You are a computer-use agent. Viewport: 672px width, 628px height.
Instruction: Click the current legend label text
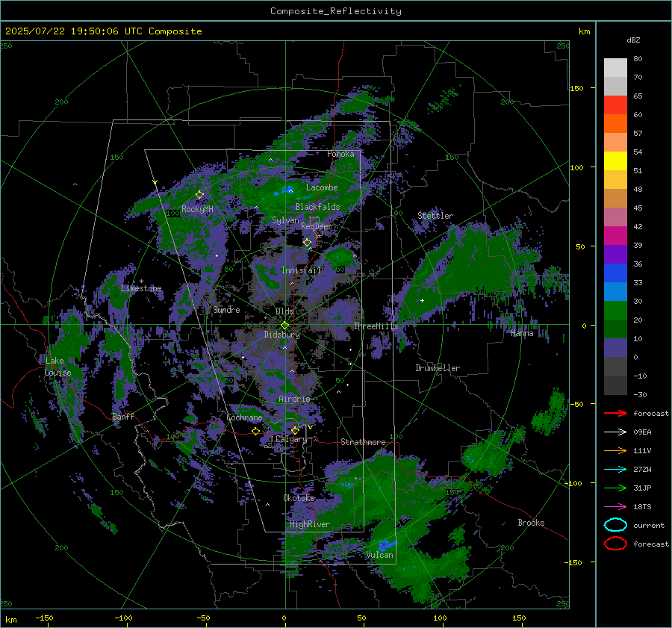click(649, 525)
